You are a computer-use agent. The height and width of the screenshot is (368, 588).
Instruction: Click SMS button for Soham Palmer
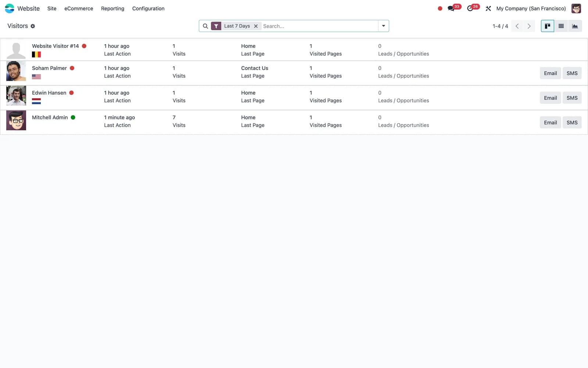pos(572,73)
